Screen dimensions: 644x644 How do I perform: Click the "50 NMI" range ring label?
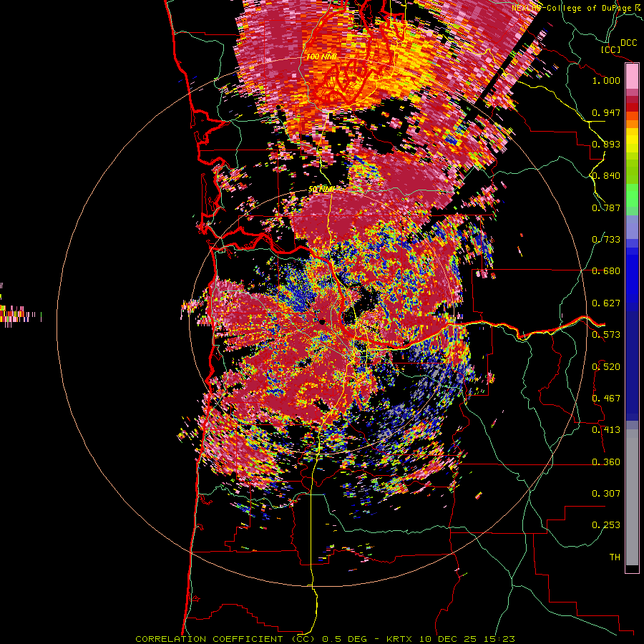(321, 189)
